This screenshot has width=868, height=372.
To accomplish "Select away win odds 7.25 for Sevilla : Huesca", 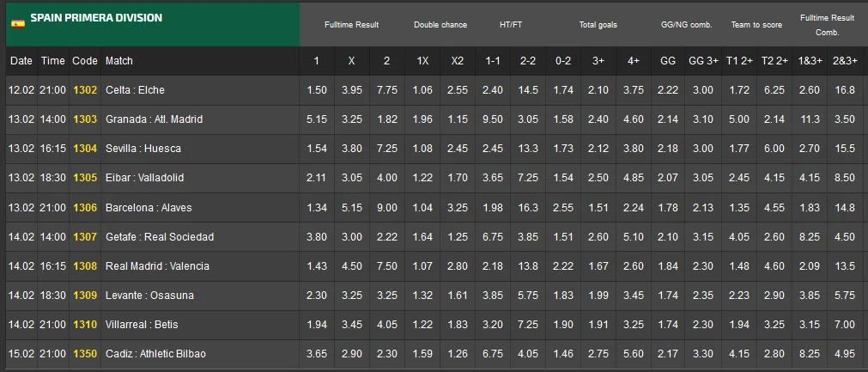I will pos(387,149).
